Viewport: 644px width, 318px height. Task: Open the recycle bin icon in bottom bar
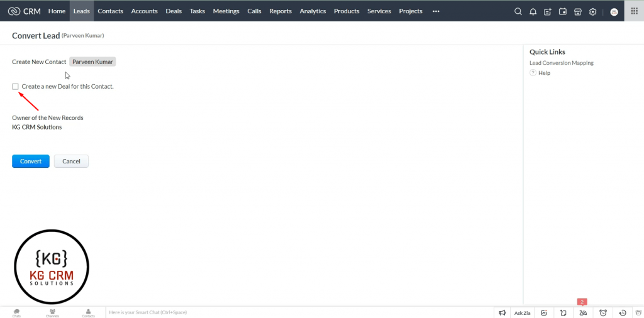click(x=638, y=313)
